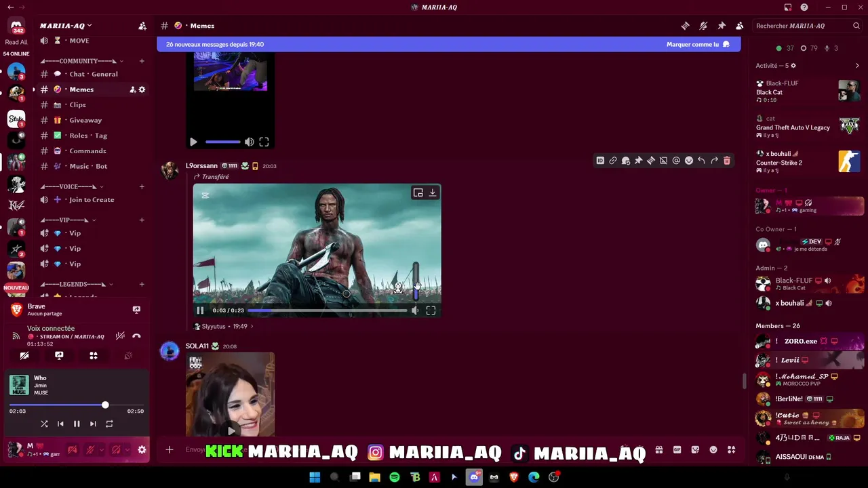Open Discord home direct messages icon
The width and height of the screenshot is (868, 488).
tap(16, 26)
